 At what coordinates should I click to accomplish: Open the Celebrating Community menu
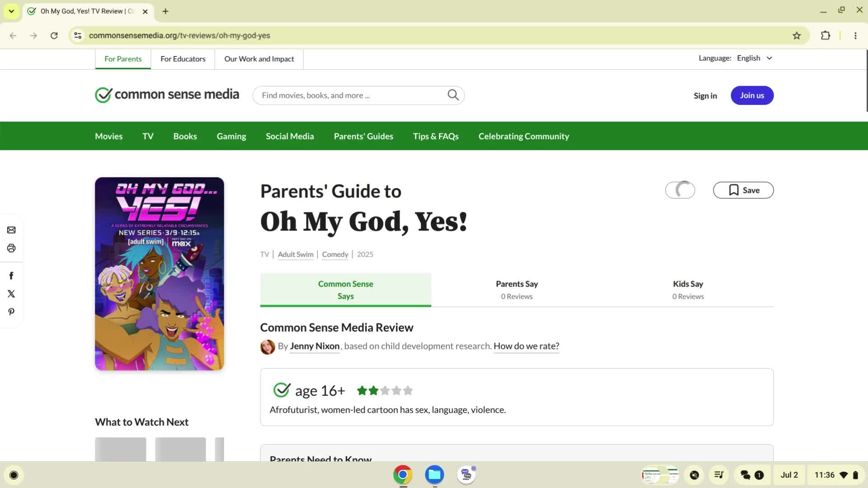tap(524, 136)
